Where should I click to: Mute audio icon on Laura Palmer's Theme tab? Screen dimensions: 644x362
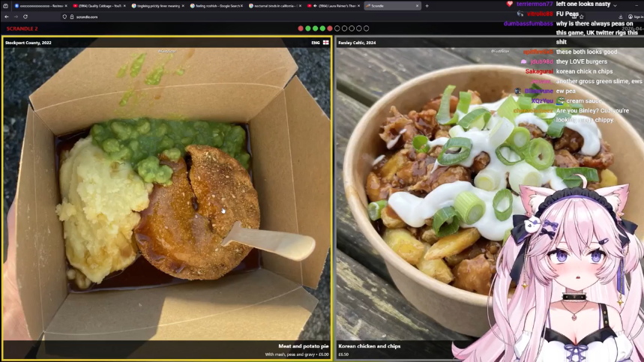tap(315, 6)
